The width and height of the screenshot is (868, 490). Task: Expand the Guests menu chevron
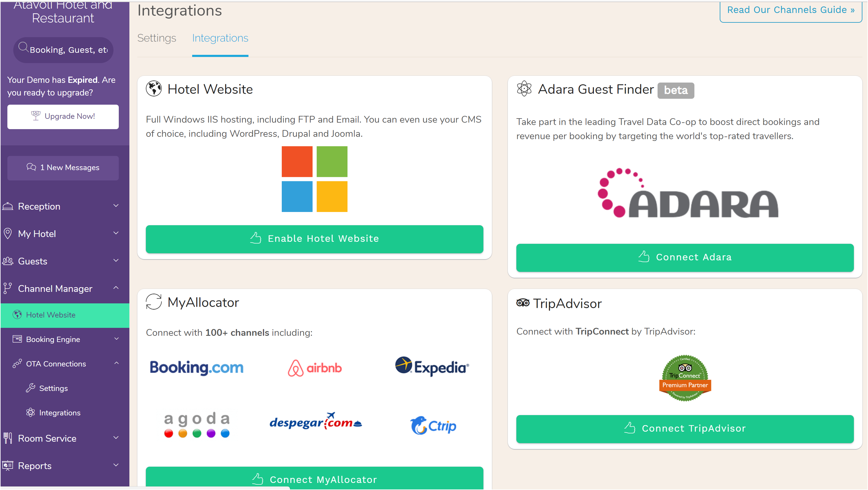pos(116,260)
